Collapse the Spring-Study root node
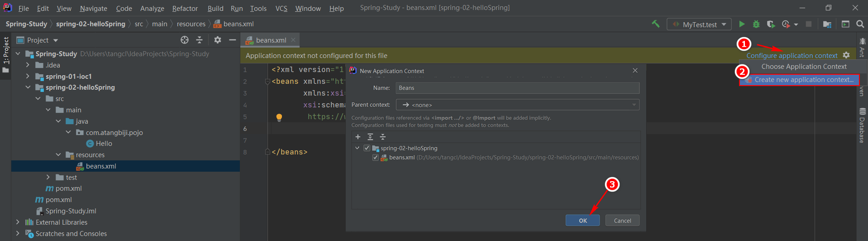868x241 pixels. point(18,53)
